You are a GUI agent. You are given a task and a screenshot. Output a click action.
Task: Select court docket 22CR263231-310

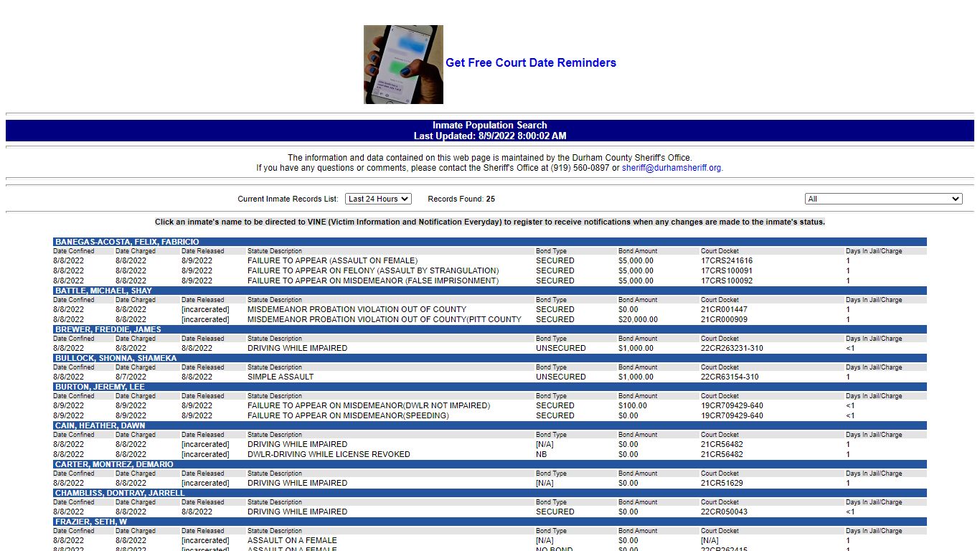coord(732,349)
